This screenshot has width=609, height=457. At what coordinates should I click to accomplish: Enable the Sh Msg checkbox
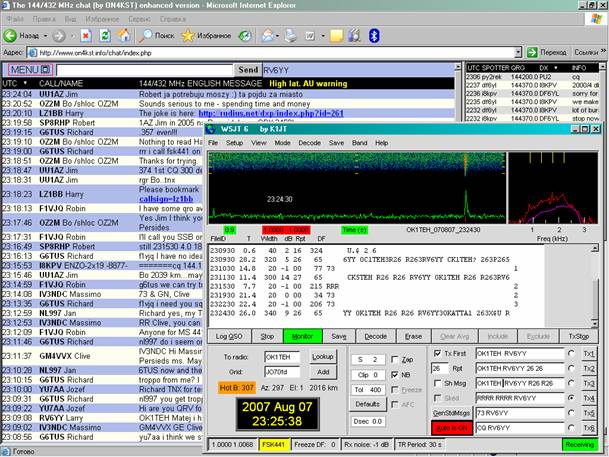[x=437, y=383]
